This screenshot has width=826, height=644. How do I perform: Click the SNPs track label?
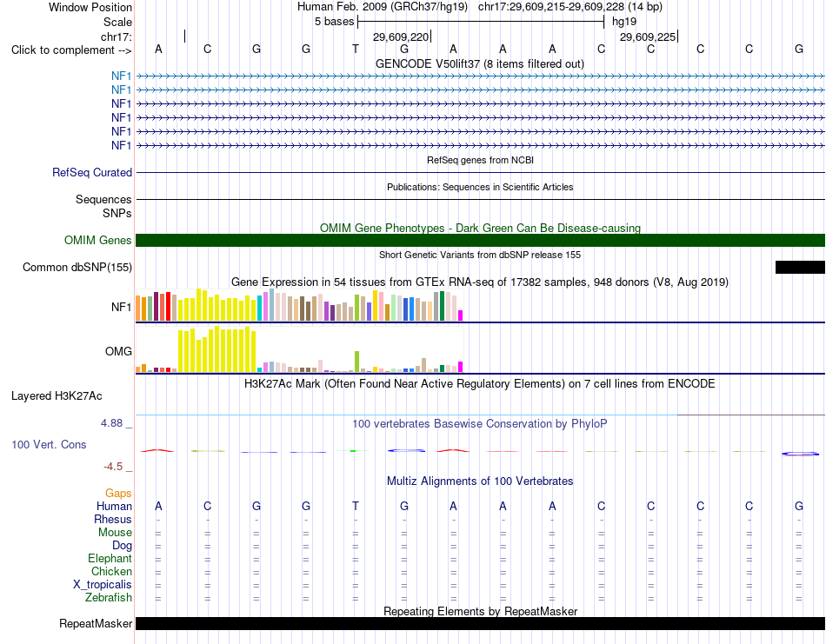tap(117, 214)
